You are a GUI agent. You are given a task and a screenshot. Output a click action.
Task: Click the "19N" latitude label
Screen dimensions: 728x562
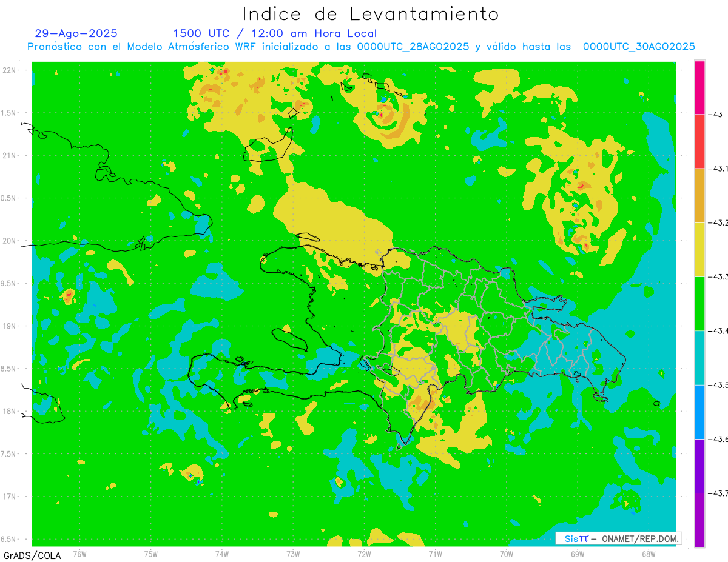[10, 326]
